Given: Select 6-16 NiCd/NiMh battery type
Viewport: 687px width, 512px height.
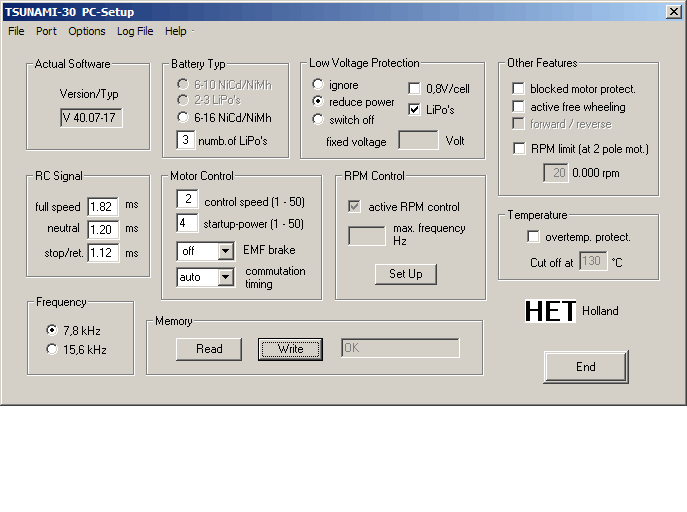Looking at the screenshot, I should click(183, 117).
